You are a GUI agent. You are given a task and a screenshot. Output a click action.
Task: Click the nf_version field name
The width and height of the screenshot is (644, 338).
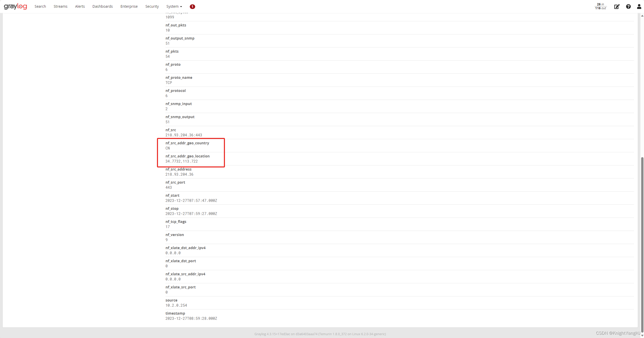click(x=174, y=235)
